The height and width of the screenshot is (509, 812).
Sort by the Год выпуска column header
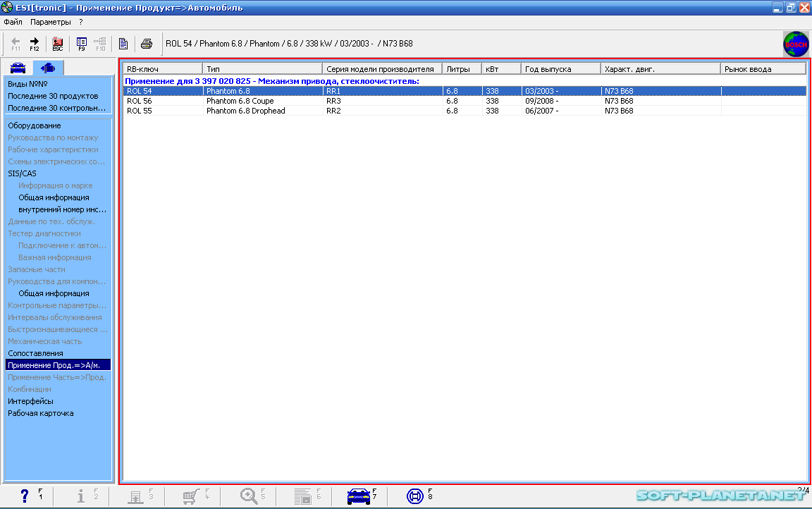tap(561, 69)
